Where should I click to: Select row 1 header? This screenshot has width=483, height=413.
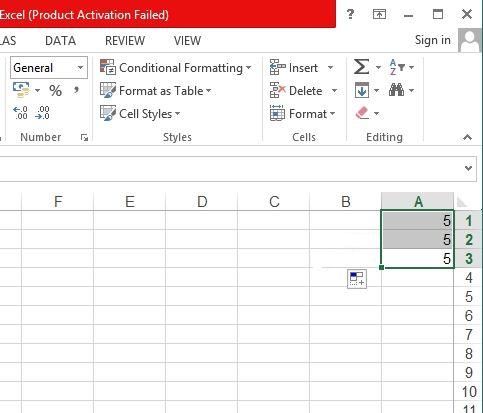(468, 221)
